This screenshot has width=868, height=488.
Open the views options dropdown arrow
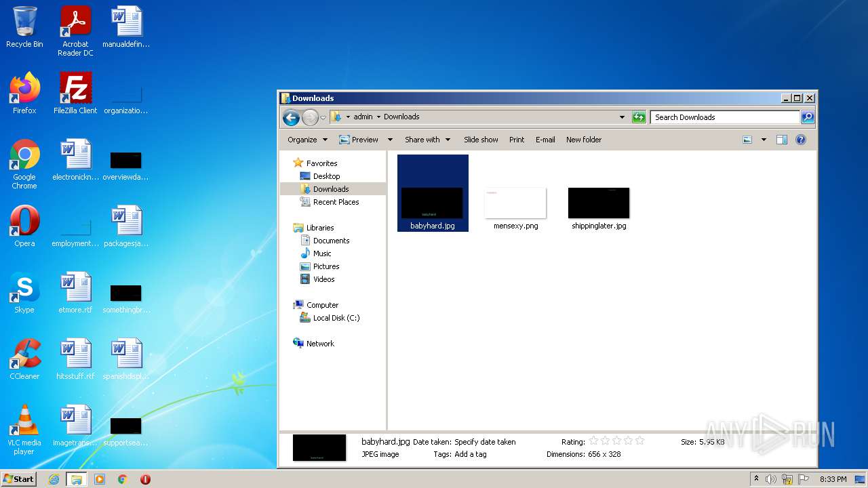coord(764,140)
